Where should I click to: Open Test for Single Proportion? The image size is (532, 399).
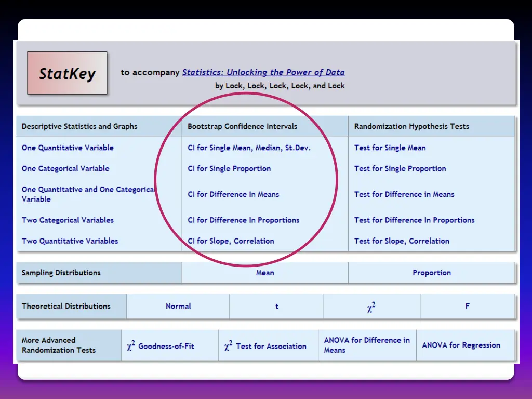tap(400, 169)
